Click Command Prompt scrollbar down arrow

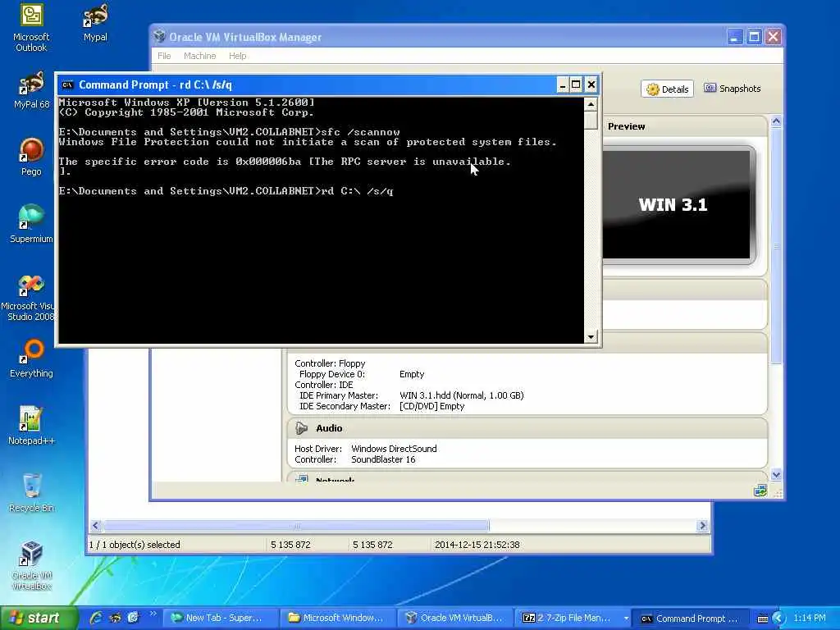pos(591,336)
